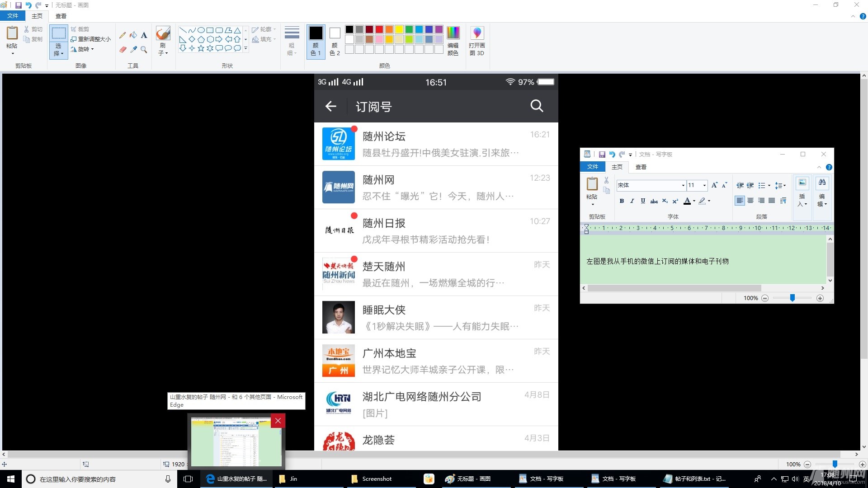Open WordPad's 文件 menu

(593, 167)
